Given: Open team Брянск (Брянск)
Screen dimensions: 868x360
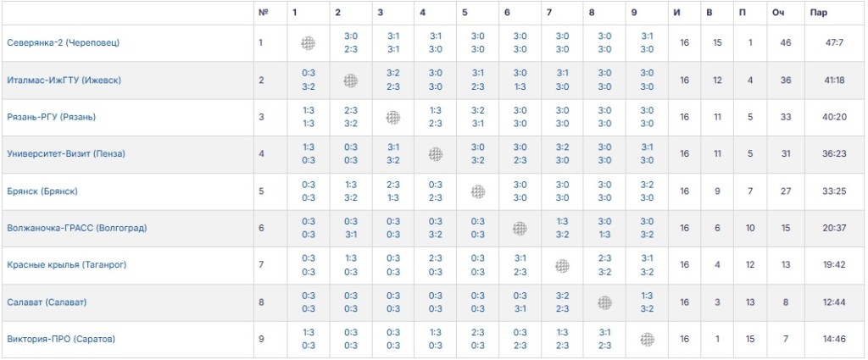Looking at the screenshot, I should tap(42, 191).
